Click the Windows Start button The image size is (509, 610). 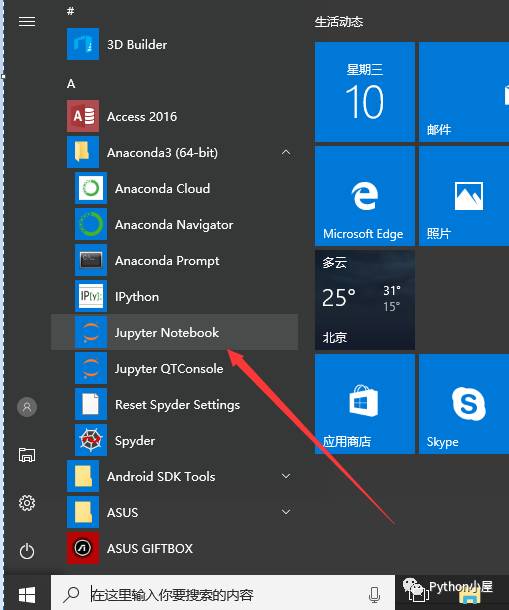coord(27,594)
